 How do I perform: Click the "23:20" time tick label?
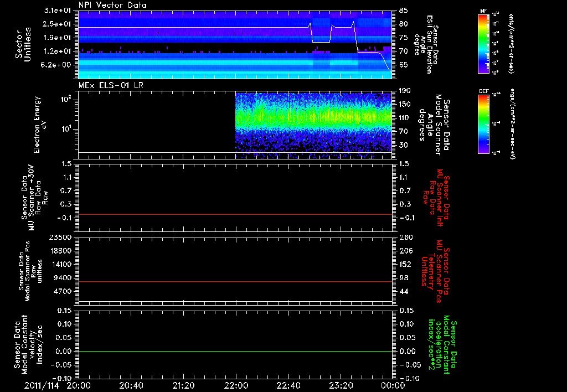tap(341, 385)
